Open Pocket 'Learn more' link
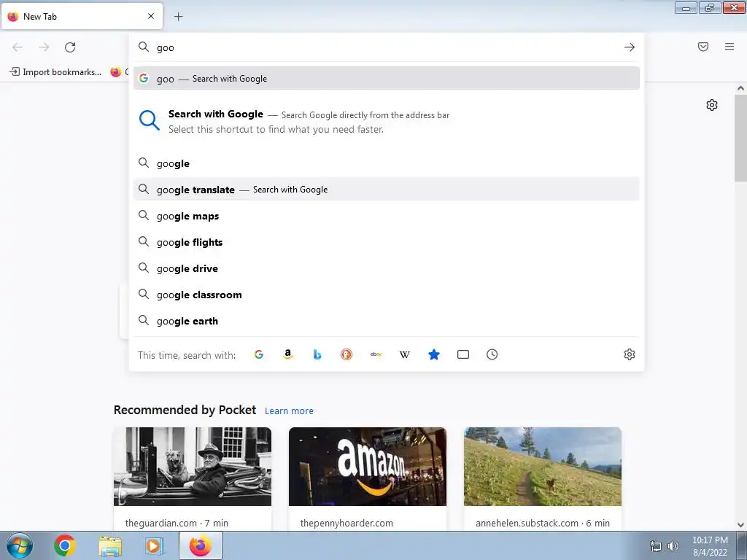747x560 pixels. click(x=289, y=411)
